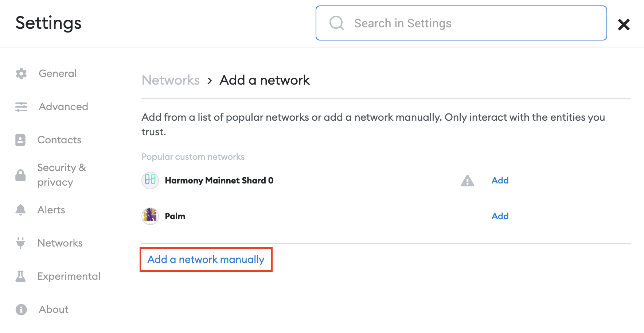This screenshot has width=644, height=333.
Task: Open Security & privacy settings
Action: (61, 175)
